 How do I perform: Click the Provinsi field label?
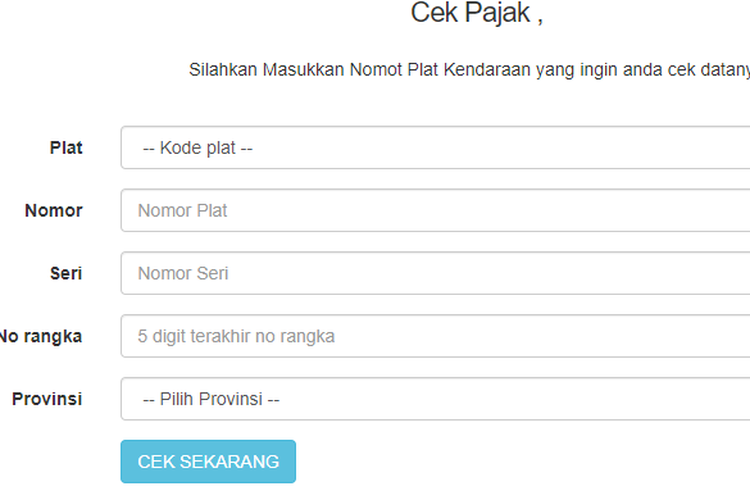(x=47, y=399)
